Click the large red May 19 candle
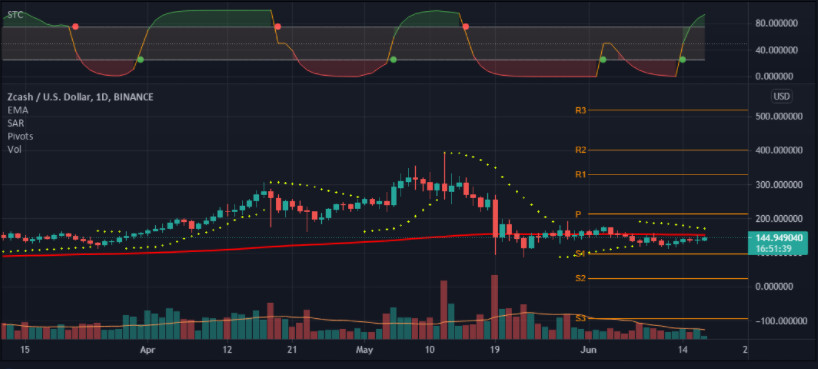Viewport: 818px width, 369px height. pos(495,218)
